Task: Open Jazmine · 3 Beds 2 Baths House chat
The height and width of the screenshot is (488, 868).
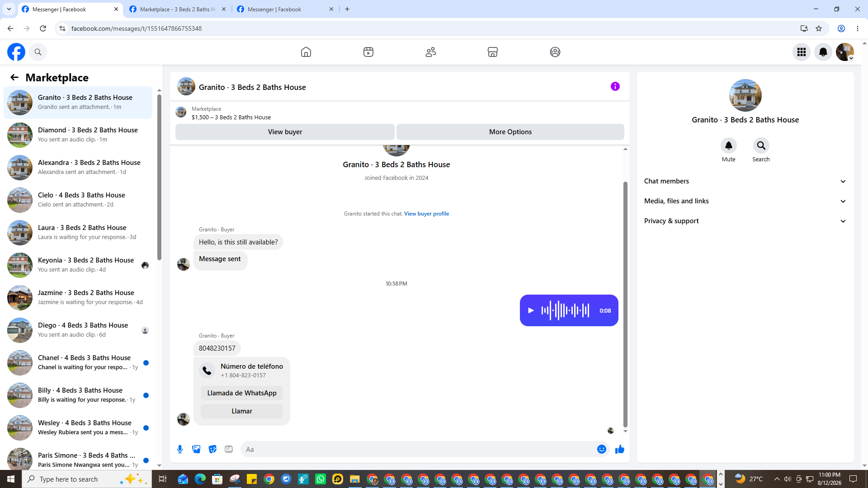Action: click(78, 298)
